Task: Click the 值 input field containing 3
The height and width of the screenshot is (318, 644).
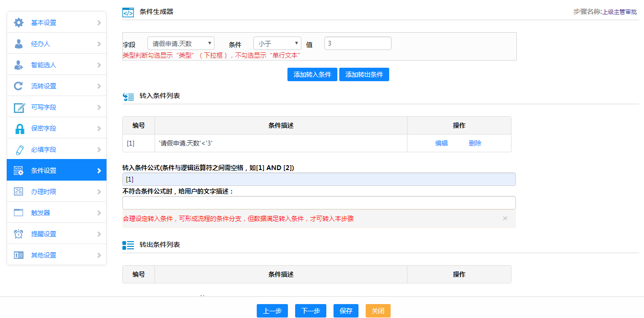Action: [358, 43]
